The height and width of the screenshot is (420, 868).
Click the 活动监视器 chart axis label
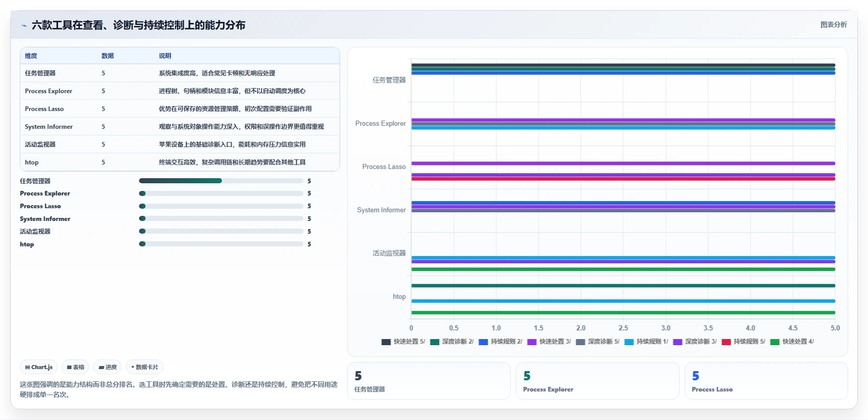[389, 253]
